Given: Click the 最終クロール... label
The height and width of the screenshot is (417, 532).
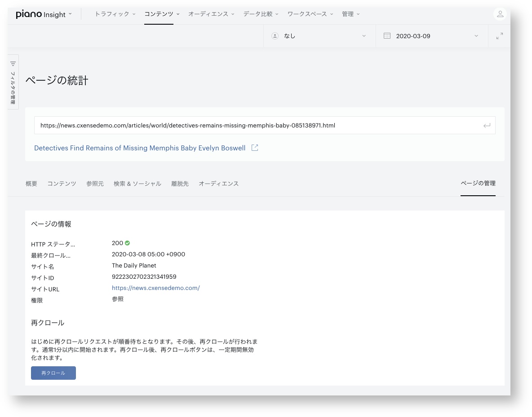Looking at the screenshot, I should click(51, 255).
